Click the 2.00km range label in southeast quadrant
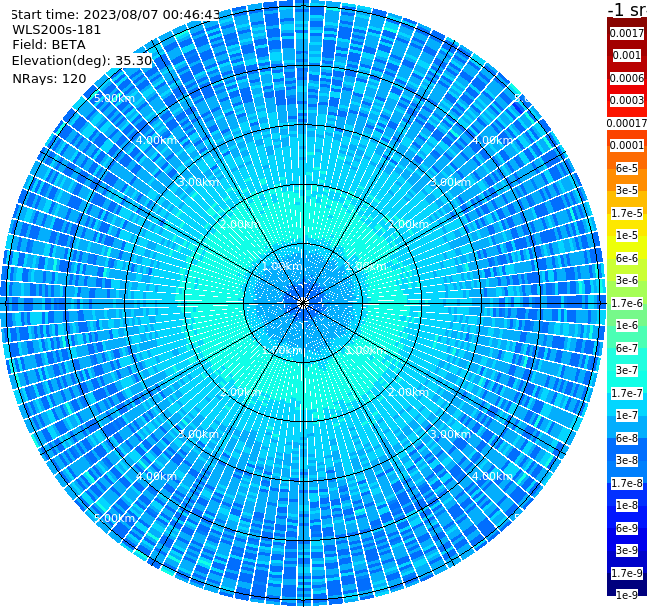Viewport: 647px width, 607px height. [409, 392]
